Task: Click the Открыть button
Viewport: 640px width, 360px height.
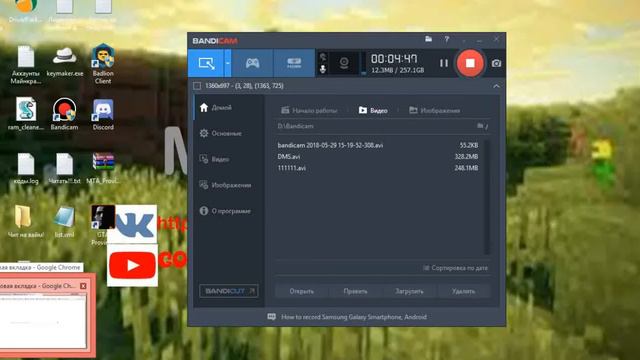Action: [x=302, y=291]
